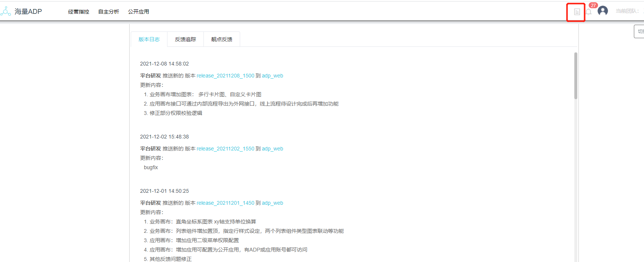Open the 自主分析 menu
This screenshot has height=262, width=644.
pos(109,12)
